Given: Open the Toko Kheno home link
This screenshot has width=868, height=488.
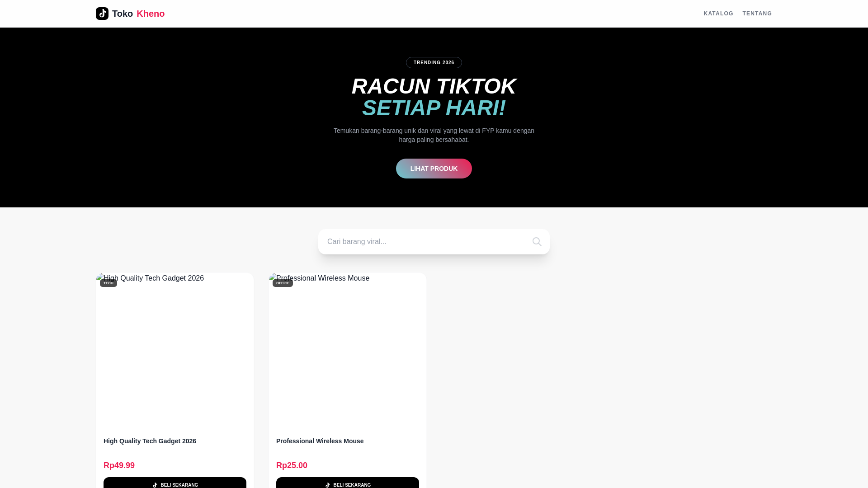Looking at the screenshot, I should pyautogui.click(x=130, y=14).
